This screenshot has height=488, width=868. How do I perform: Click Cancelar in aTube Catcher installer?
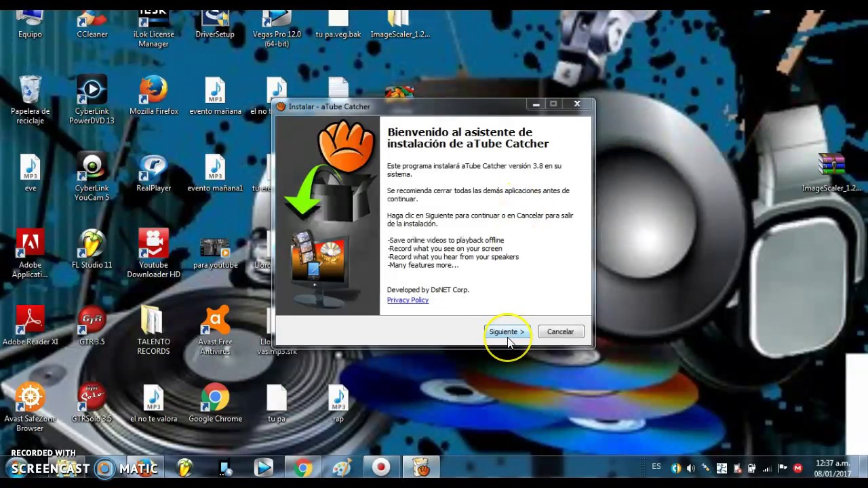560,332
